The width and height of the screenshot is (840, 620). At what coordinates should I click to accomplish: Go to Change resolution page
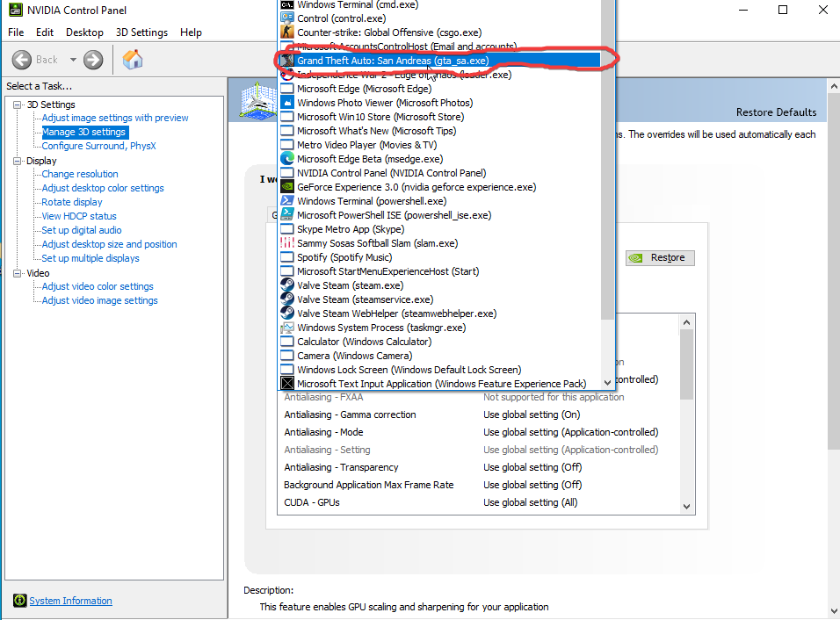[x=80, y=174]
